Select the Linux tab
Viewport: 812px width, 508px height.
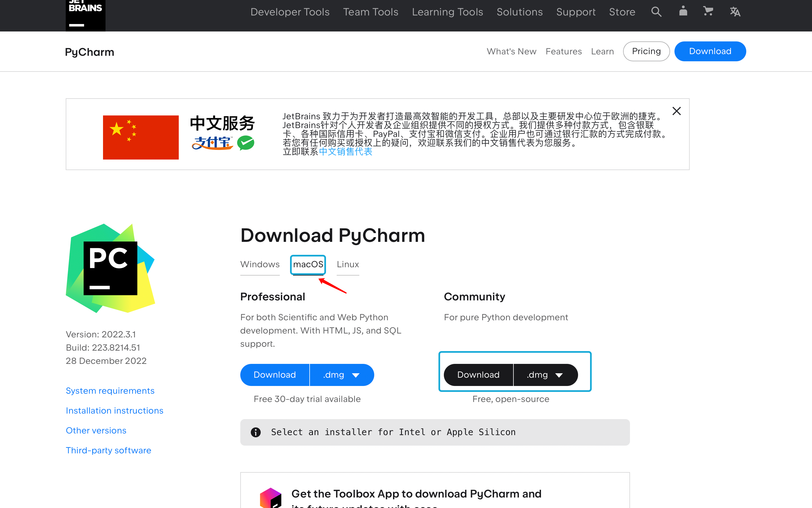point(348,264)
